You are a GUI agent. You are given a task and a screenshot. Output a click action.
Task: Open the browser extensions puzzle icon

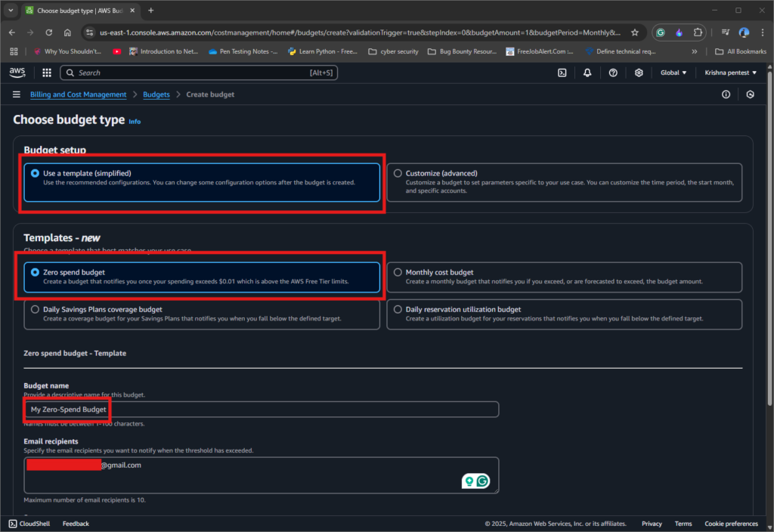tap(698, 32)
